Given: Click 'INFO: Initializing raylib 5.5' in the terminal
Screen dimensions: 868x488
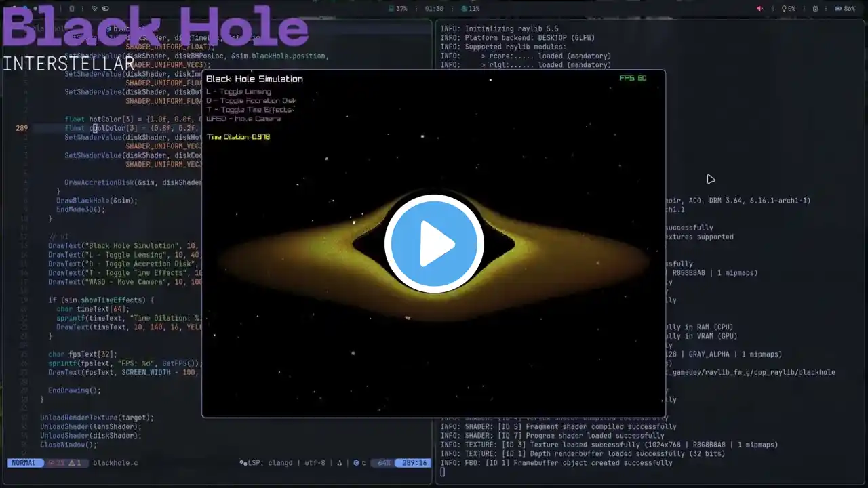Looking at the screenshot, I should pyautogui.click(x=499, y=29).
